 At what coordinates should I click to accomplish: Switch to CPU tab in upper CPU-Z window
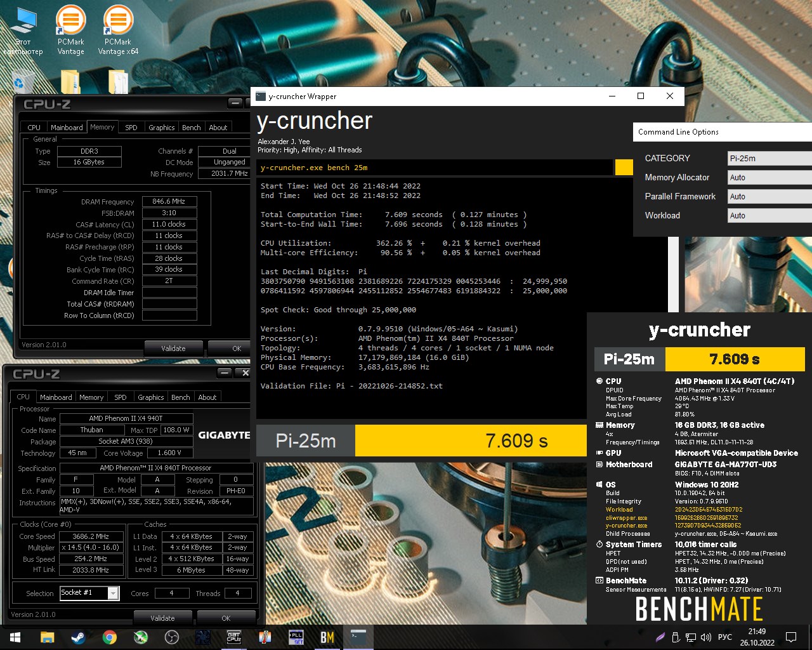[x=34, y=128]
